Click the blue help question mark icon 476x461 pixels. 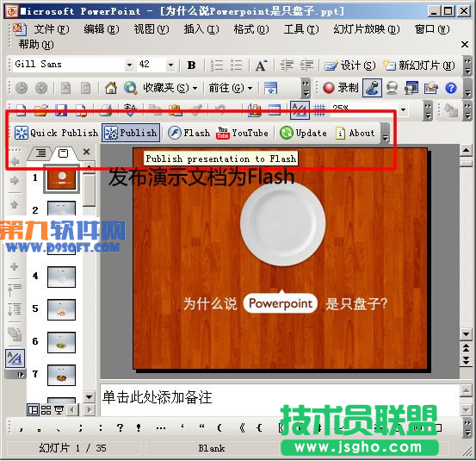pos(451,88)
